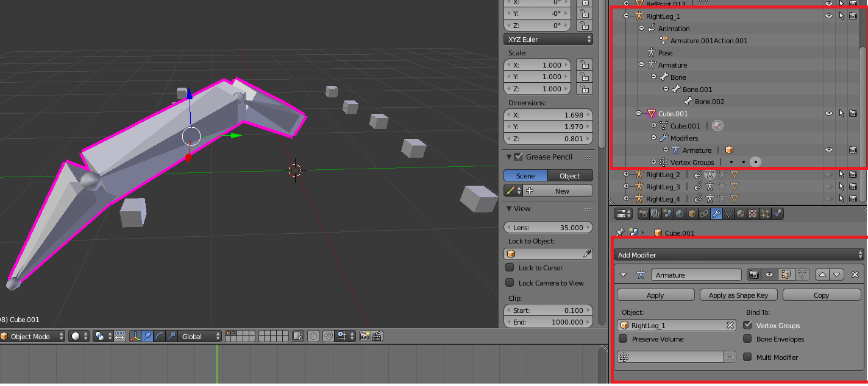
Task: Switch to the Object tab under Grease Pencil
Action: click(570, 175)
